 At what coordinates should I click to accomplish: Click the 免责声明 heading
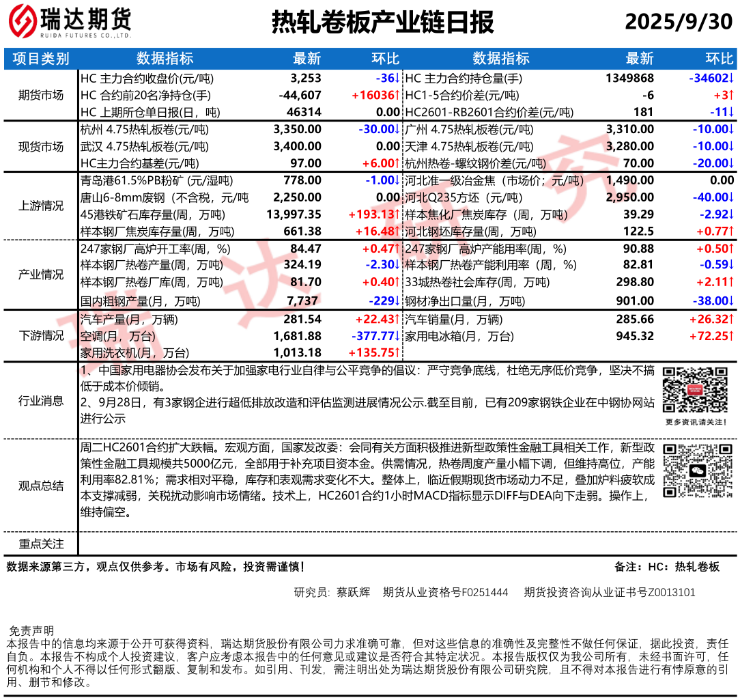tap(31, 630)
